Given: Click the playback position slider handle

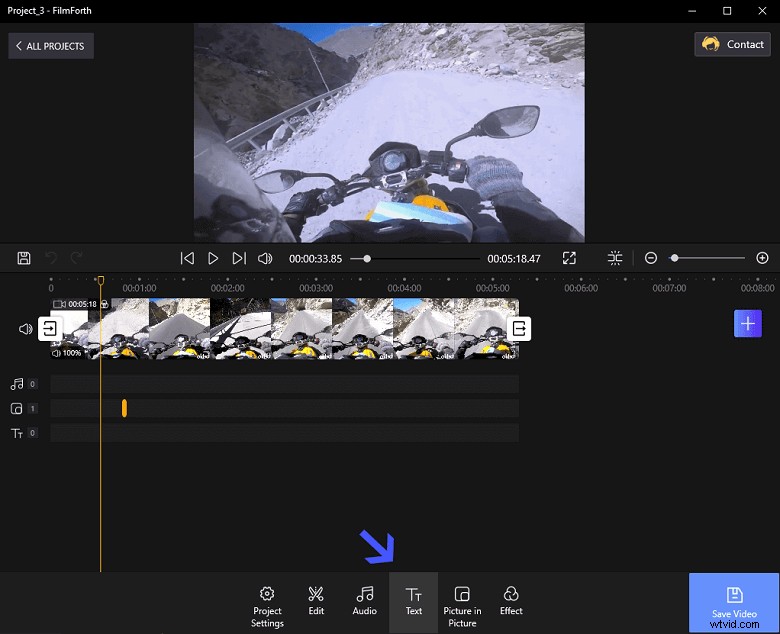Looking at the screenshot, I should coord(367,258).
